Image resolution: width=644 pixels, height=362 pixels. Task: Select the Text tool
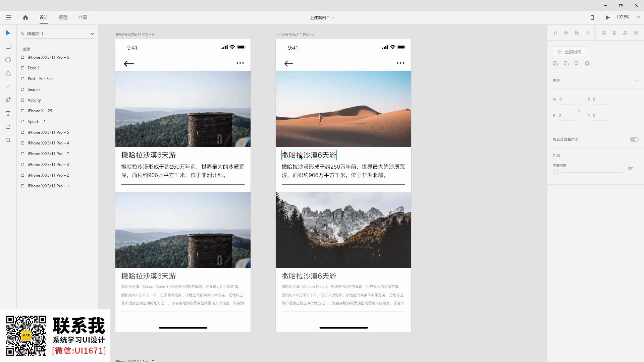point(8,113)
